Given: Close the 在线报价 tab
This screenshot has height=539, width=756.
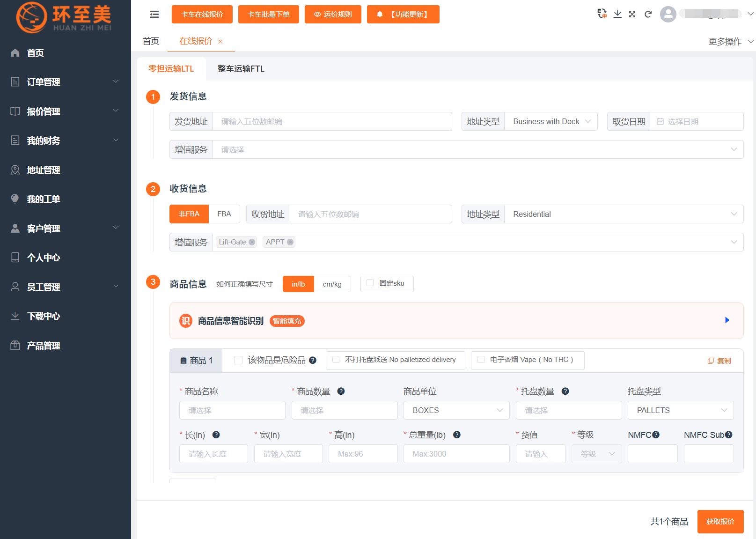Looking at the screenshot, I should pos(220,42).
